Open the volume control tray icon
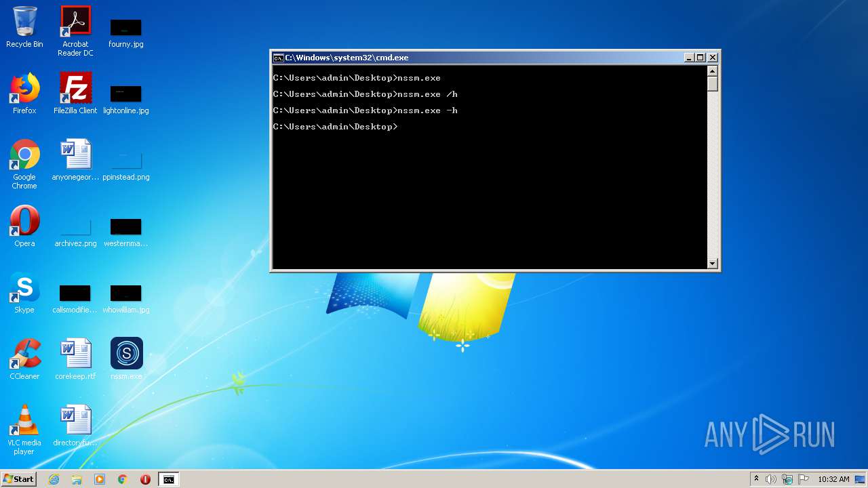 tap(771, 479)
